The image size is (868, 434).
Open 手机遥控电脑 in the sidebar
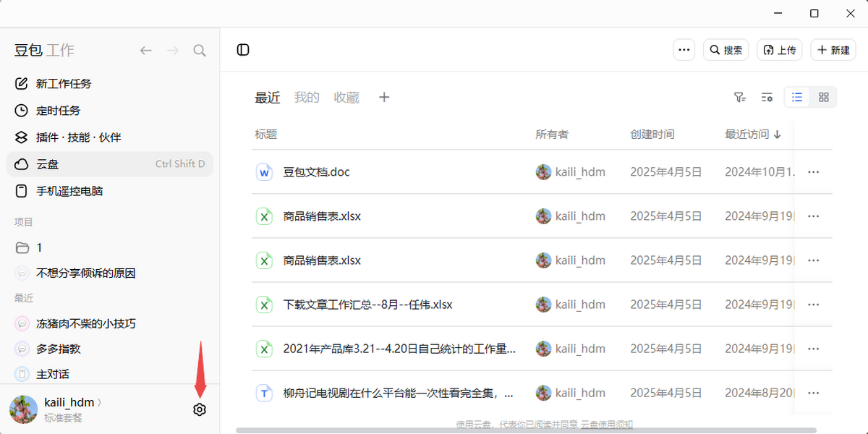[x=110, y=192]
